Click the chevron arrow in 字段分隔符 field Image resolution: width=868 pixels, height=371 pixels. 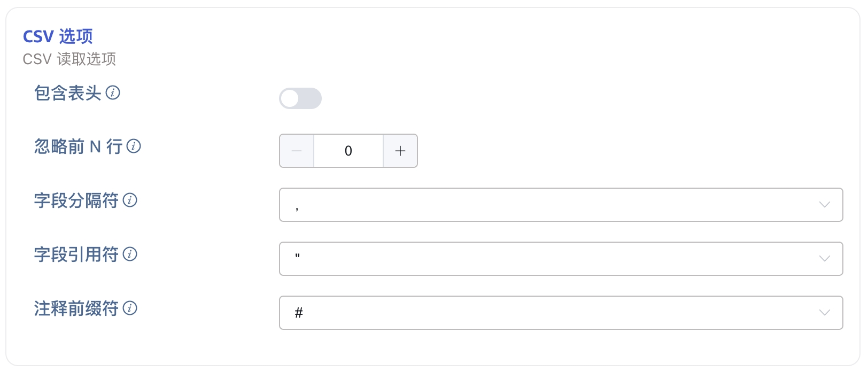825,205
